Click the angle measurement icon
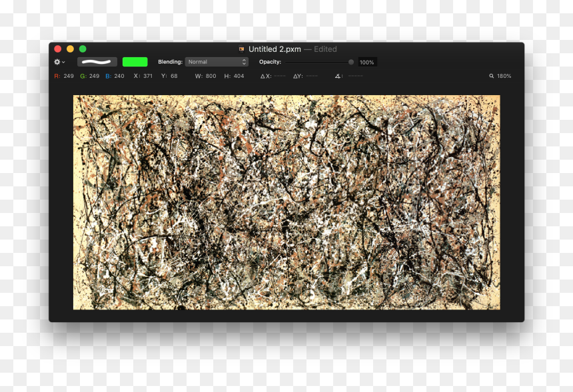573x392 pixels. coord(338,76)
